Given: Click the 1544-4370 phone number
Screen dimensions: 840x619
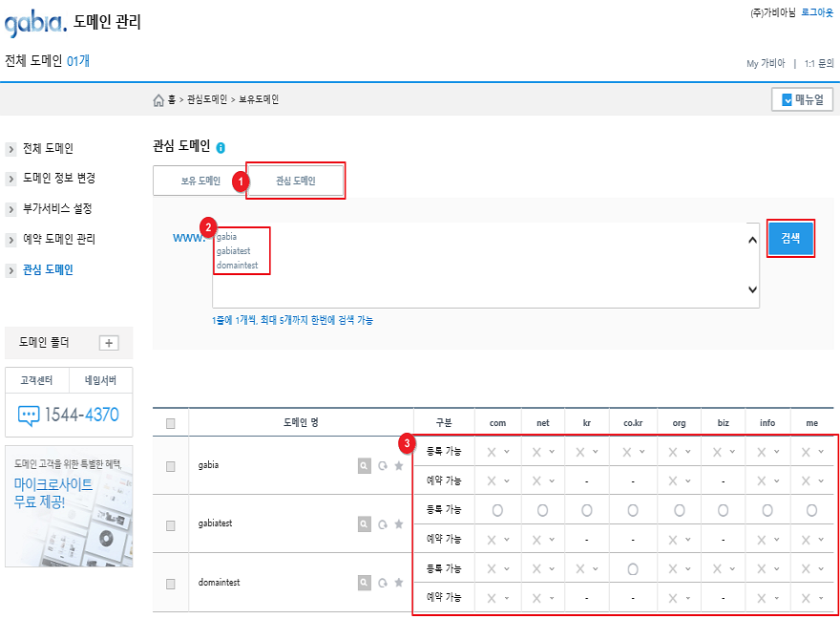Looking at the screenshot, I should pos(81,415).
